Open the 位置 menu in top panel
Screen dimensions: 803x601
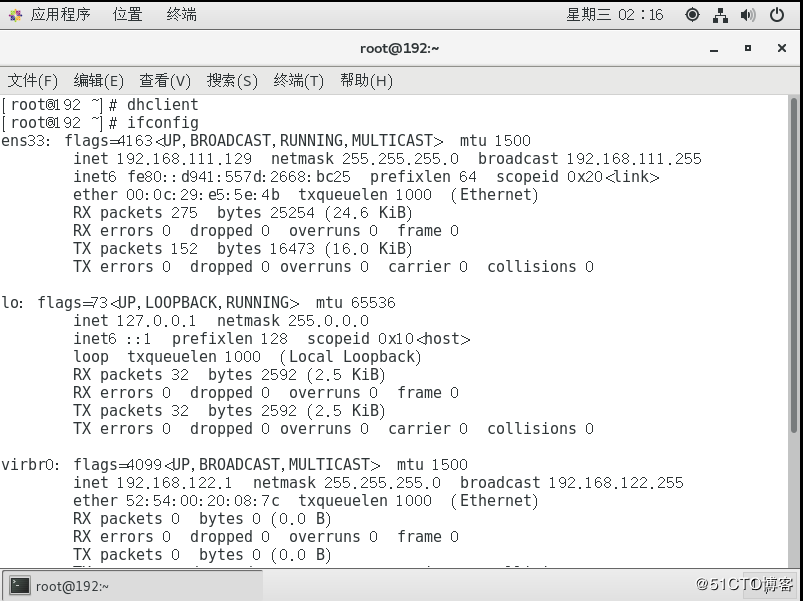(127, 14)
